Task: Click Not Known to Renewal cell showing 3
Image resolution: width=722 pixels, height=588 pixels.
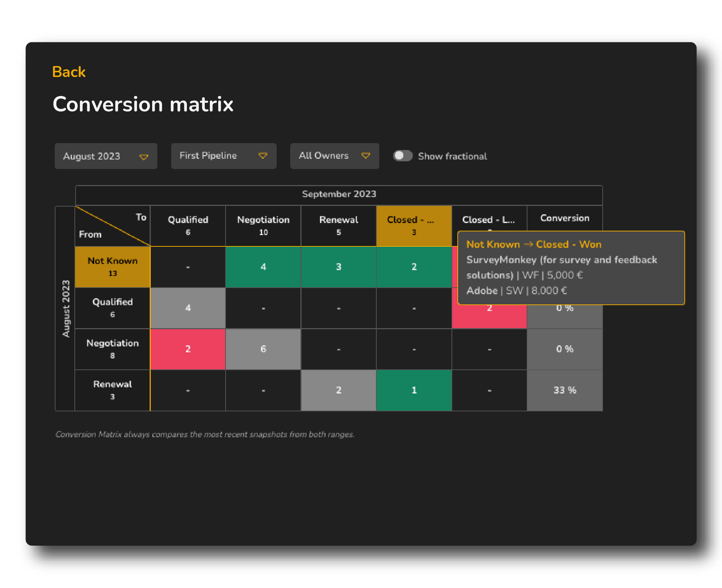Action: click(x=338, y=267)
